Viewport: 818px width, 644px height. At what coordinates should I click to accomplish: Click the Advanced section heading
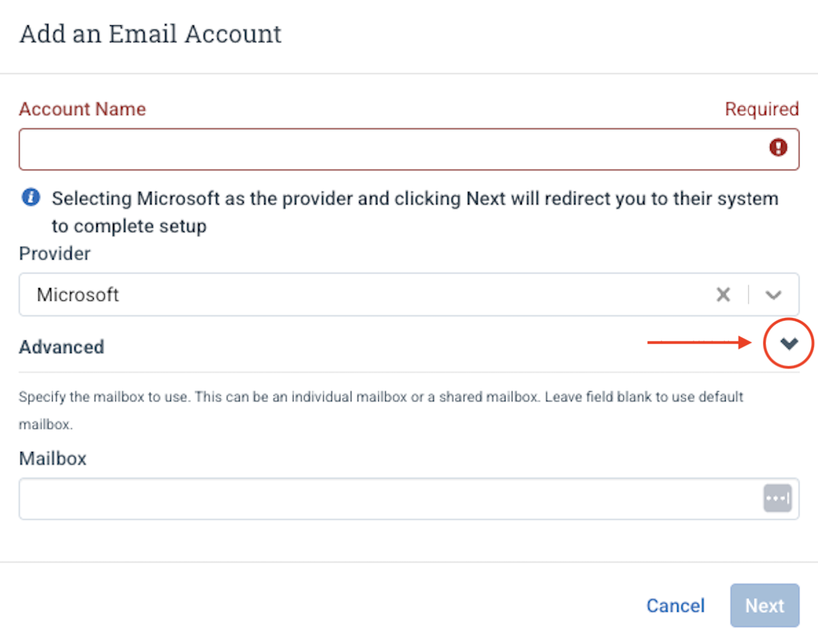point(62,347)
